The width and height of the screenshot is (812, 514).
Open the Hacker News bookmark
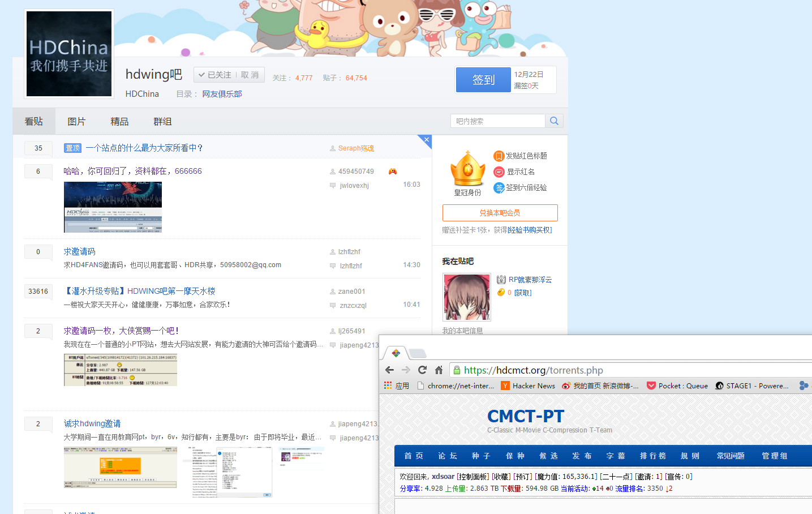pos(528,385)
